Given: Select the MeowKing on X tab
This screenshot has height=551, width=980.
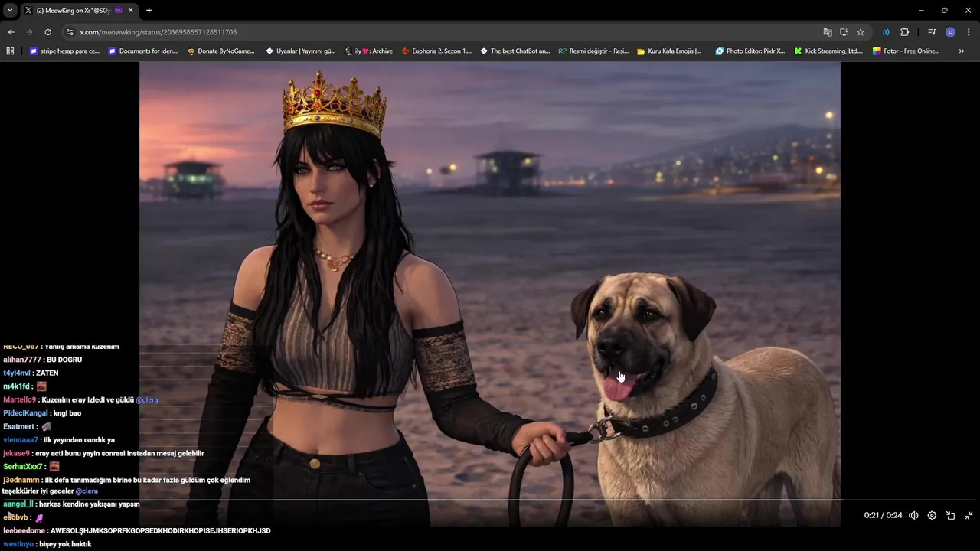Looking at the screenshot, I should (x=78, y=10).
